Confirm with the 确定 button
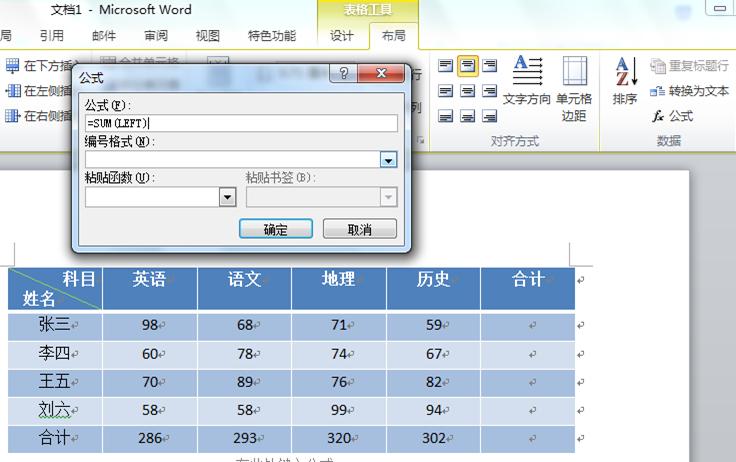The width and height of the screenshot is (736, 462). pyautogui.click(x=276, y=229)
